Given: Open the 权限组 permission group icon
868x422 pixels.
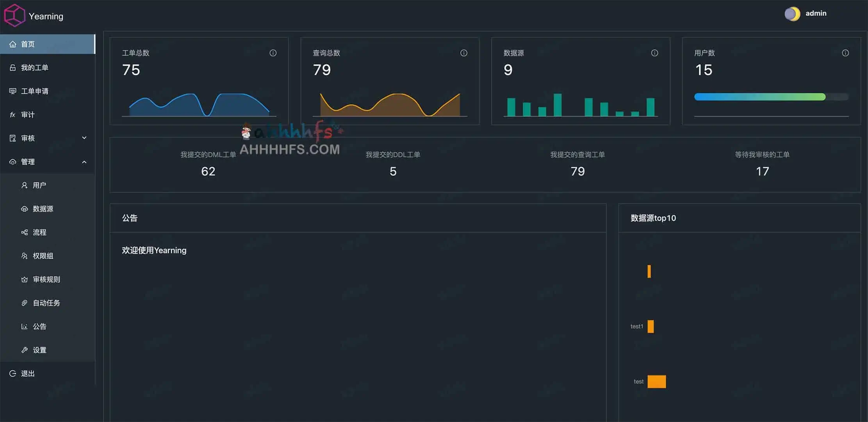Looking at the screenshot, I should 24,256.
